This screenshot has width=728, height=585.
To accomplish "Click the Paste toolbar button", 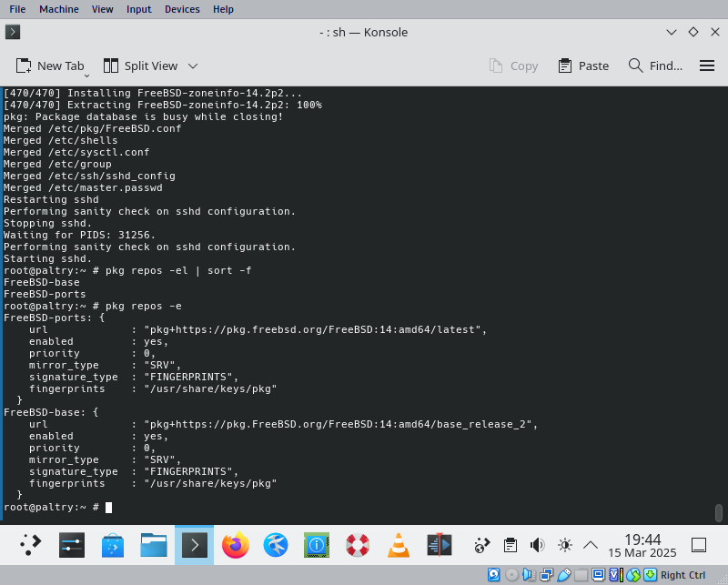I will point(583,66).
